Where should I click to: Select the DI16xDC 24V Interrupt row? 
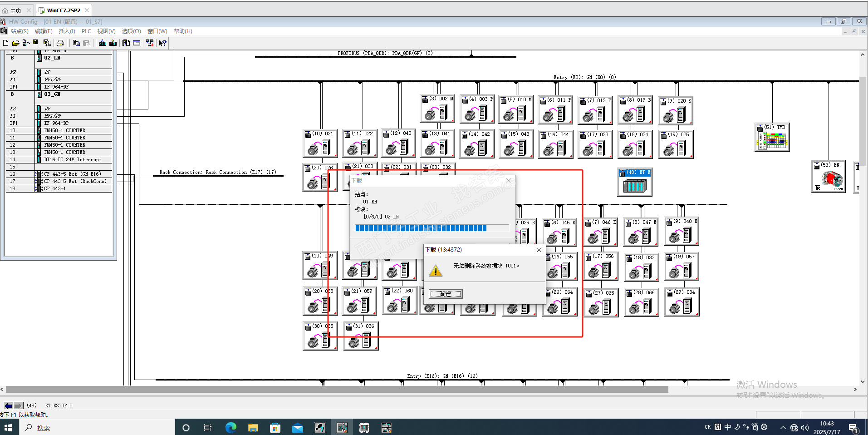59,160
